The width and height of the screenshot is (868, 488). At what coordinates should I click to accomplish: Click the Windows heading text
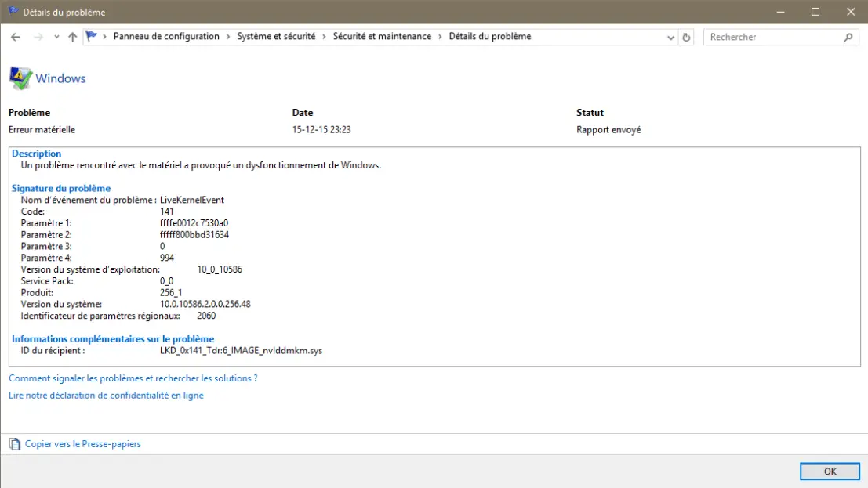[61, 78]
